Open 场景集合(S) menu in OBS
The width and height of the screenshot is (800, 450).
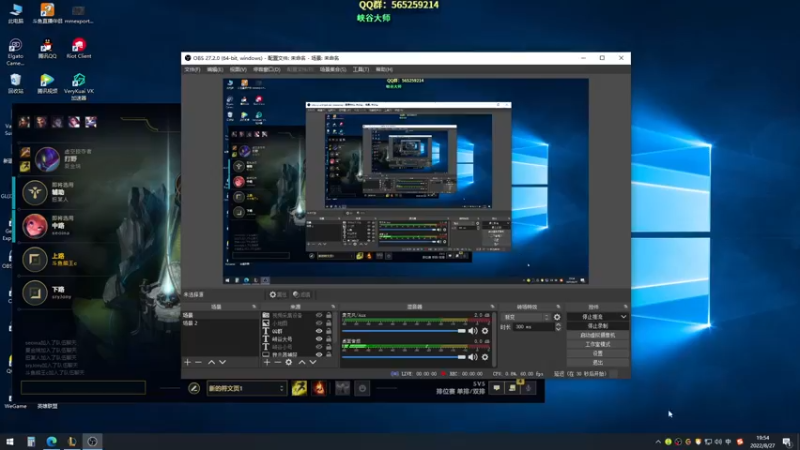[x=333, y=69]
